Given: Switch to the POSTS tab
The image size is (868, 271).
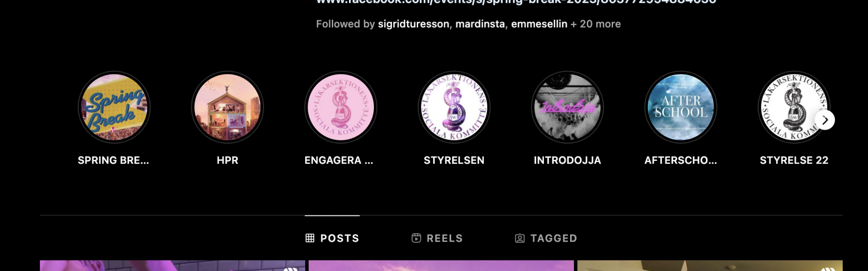Looking at the screenshot, I should pyautogui.click(x=332, y=238).
